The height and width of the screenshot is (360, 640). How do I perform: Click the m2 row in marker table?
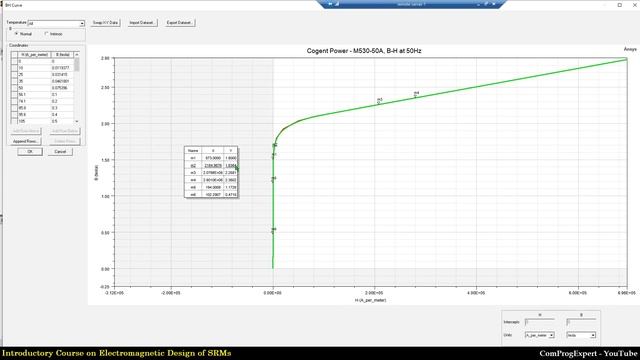pyautogui.click(x=211, y=165)
